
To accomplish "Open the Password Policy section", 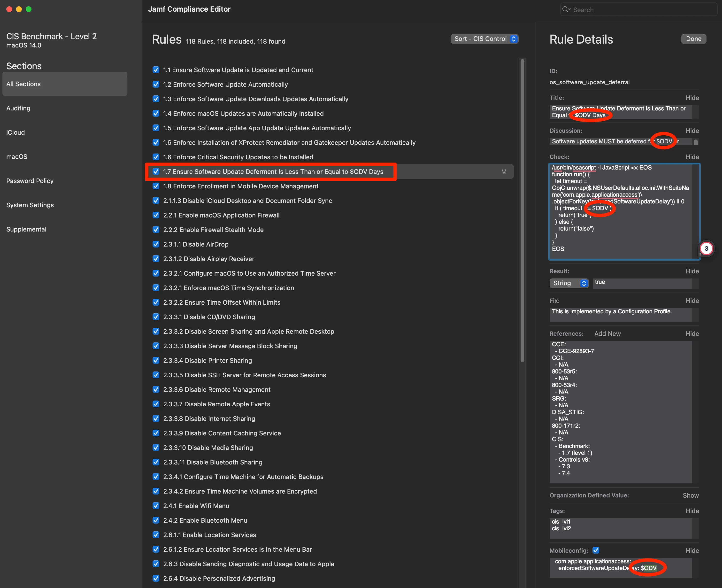I will 30,181.
